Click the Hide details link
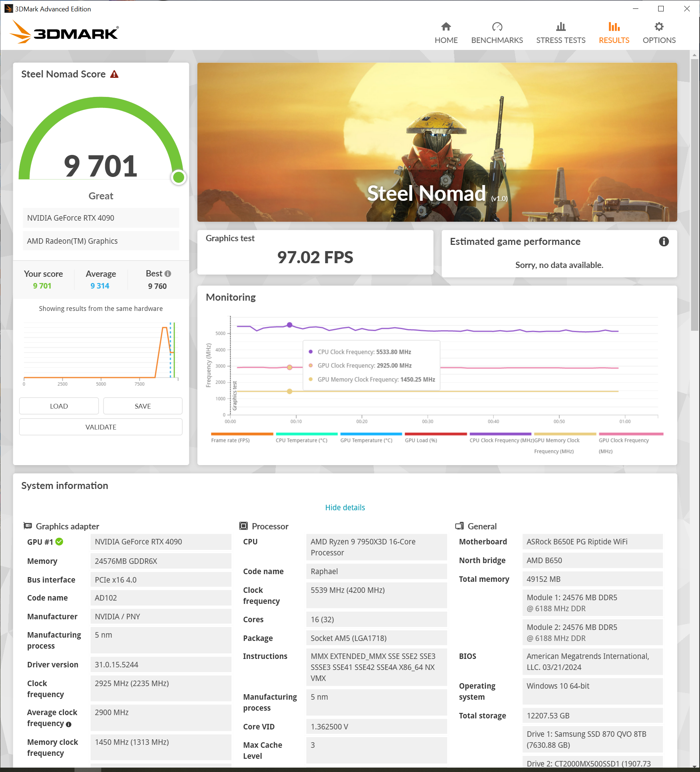The width and height of the screenshot is (700, 772). coord(345,507)
